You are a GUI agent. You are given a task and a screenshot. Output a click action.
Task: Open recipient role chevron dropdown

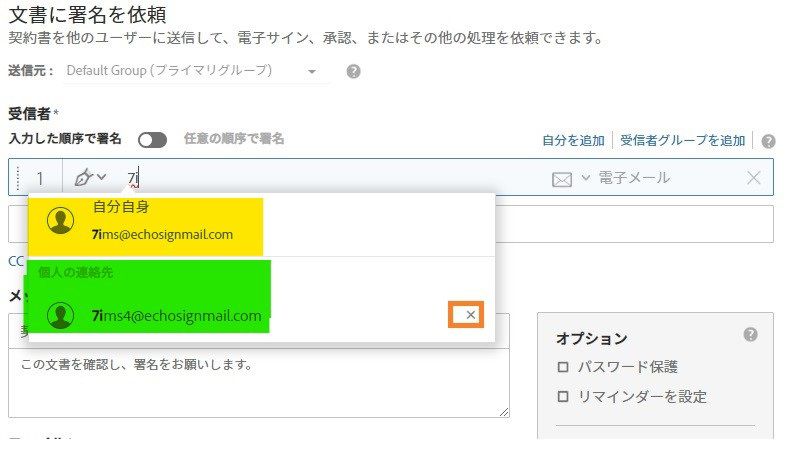coord(102,178)
